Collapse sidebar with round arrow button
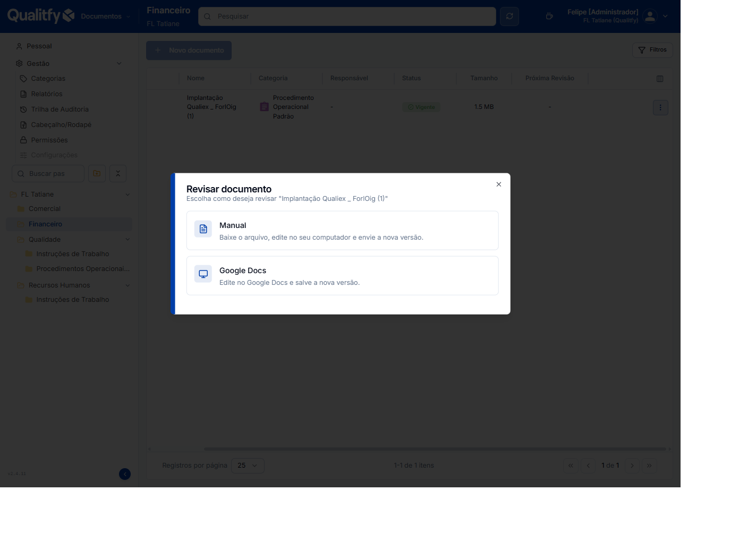The height and width of the screenshot is (541, 756). (125, 474)
